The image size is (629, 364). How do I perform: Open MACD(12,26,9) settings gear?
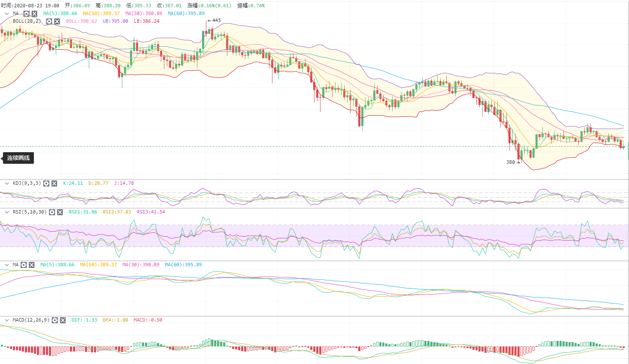(55, 320)
